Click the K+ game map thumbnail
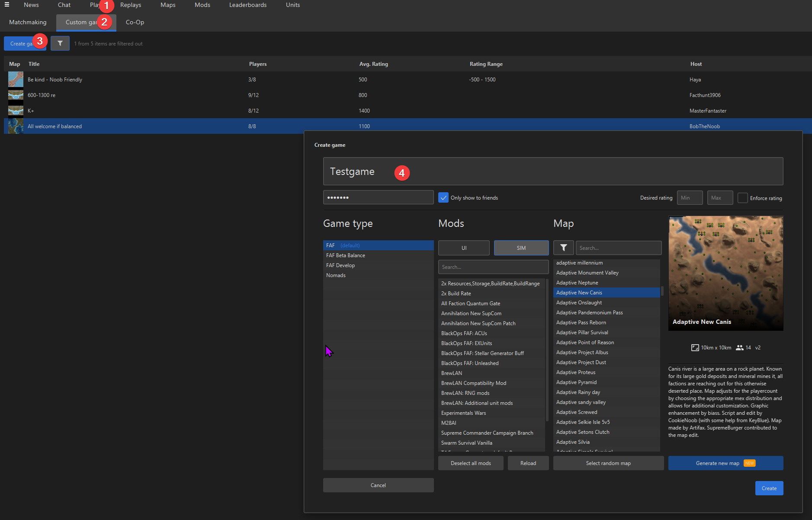 (x=16, y=111)
